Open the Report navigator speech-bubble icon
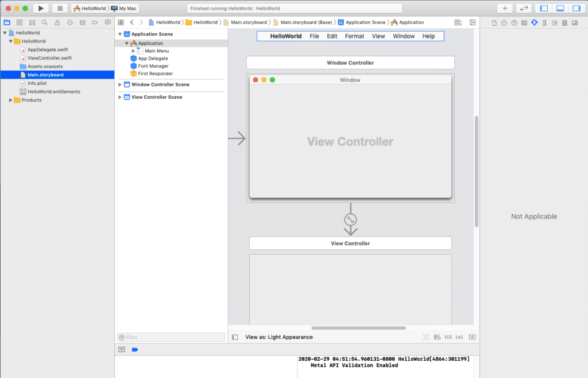The image size is (588, 378). 108,22
